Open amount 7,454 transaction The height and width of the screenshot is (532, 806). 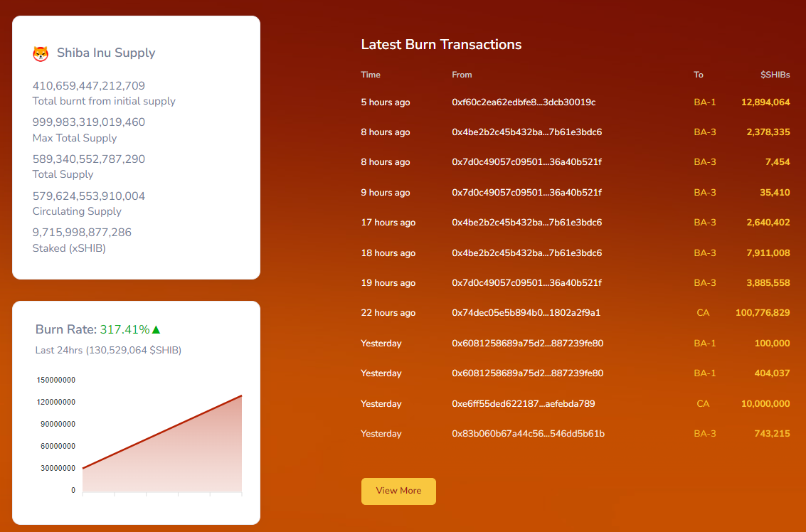click(x=778, y=162)
